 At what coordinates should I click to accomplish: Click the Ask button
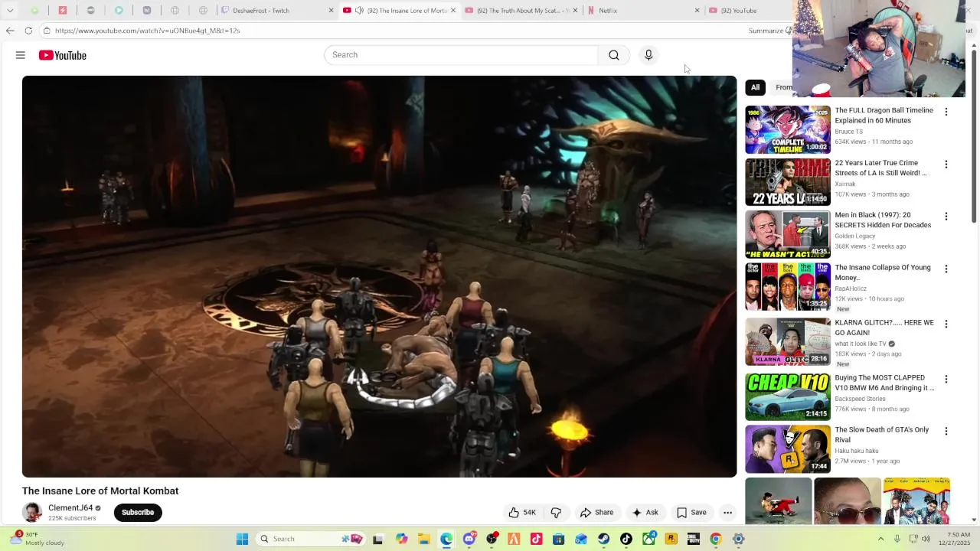point(645,513)
